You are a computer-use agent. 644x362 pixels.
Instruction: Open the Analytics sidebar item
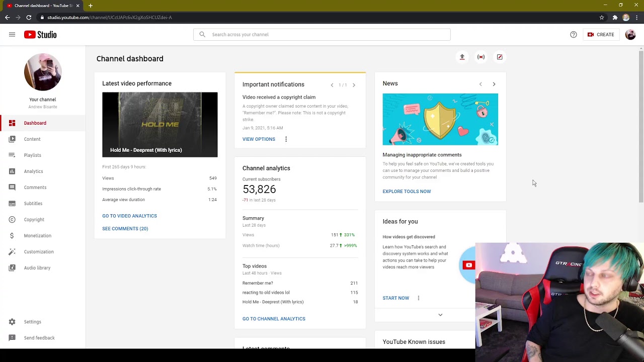(x=43, y=171)
